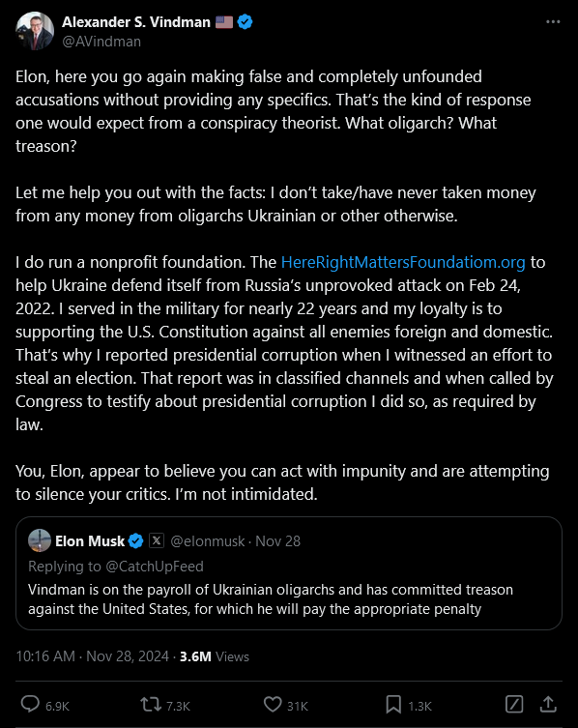The width and height of the screenshot is (578, 728).
Task: Repost using the retweet arrows icon
Action: [x=152, y=705]
